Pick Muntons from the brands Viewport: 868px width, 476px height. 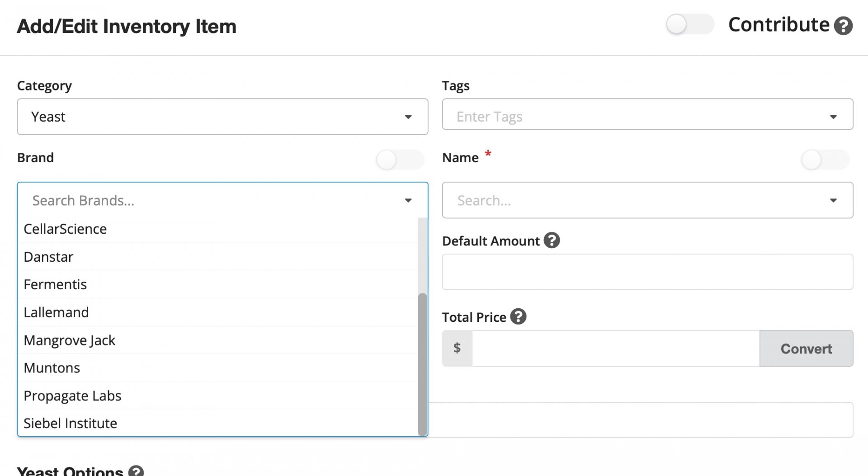[x=218, y=368]
